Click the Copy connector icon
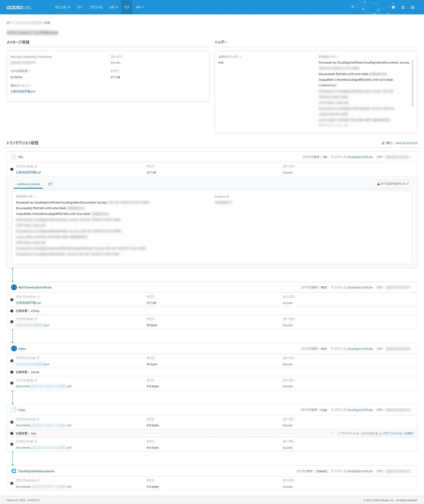Viewport: 424px width, 504px height. coord(14,410)
